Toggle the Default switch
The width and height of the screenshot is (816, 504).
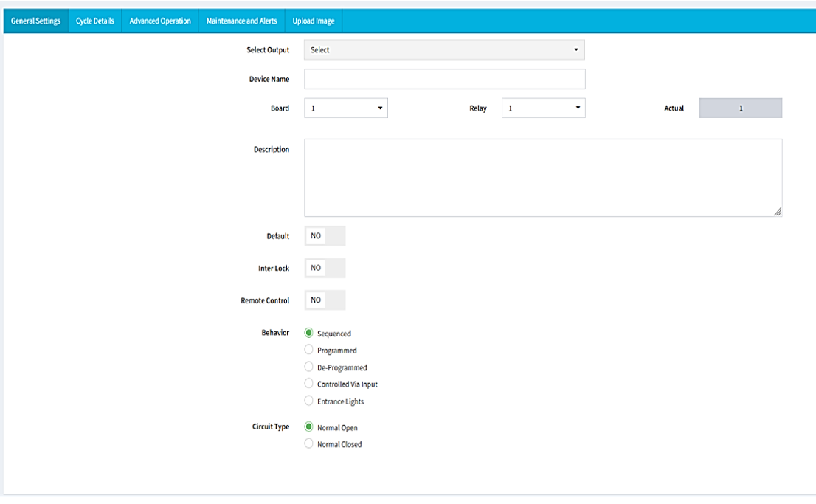(325, 235)
